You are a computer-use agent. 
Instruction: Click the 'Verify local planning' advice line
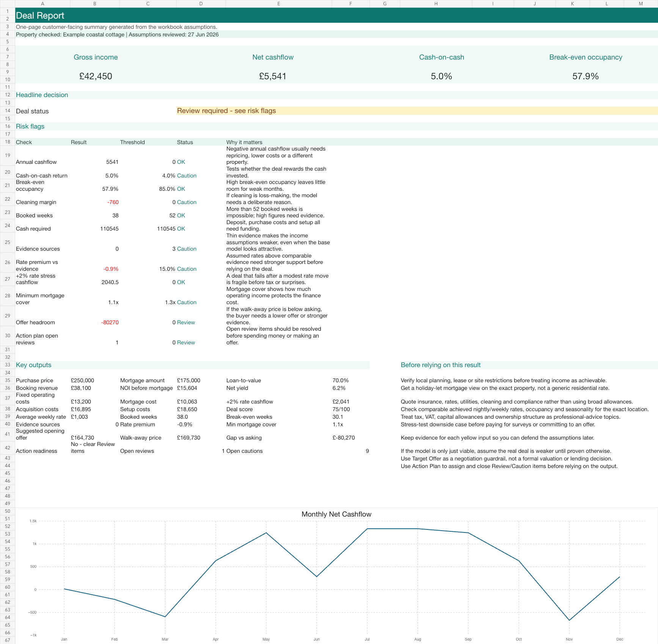point(504,380)
